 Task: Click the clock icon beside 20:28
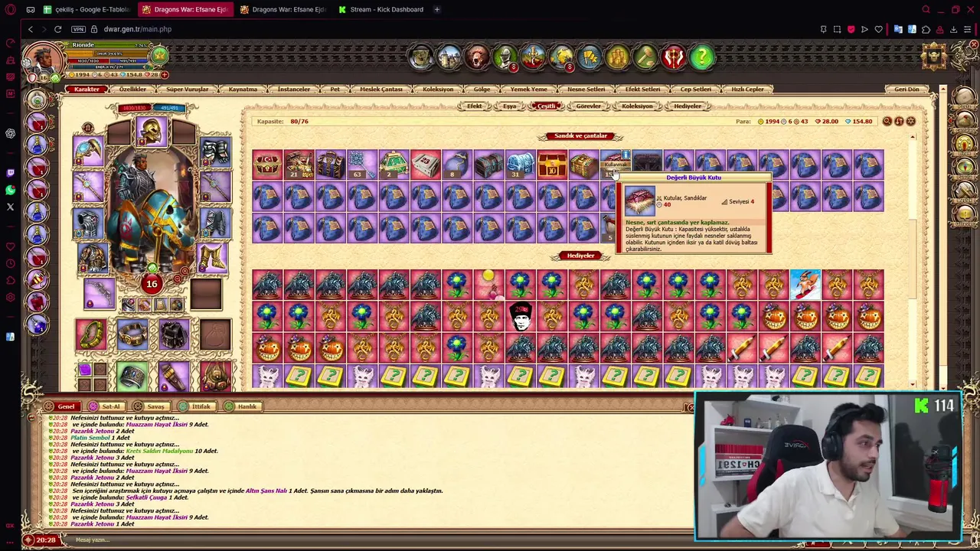[x=28, y=540]
